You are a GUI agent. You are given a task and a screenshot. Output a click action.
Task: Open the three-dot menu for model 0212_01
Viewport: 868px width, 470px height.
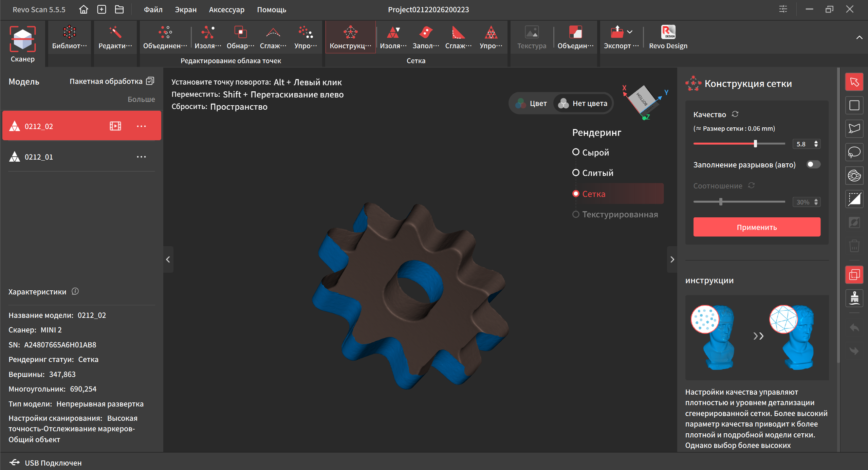click(141, 157)
